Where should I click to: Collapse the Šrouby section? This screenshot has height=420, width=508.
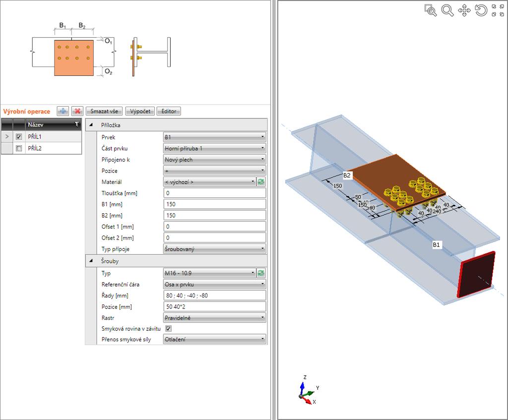tap(91, 261)
